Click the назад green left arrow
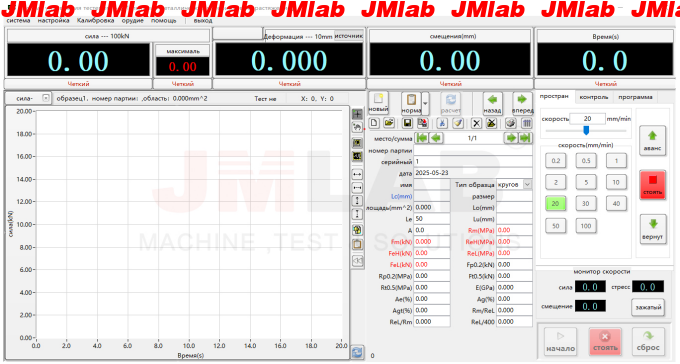This screenshot has height=364, width=680. pos(493,103)
